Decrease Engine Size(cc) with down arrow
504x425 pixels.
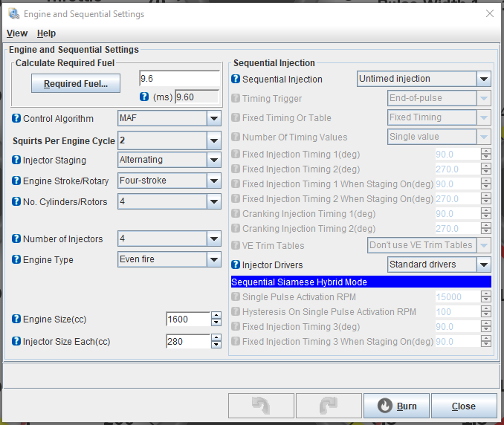[x=216, y=322]
